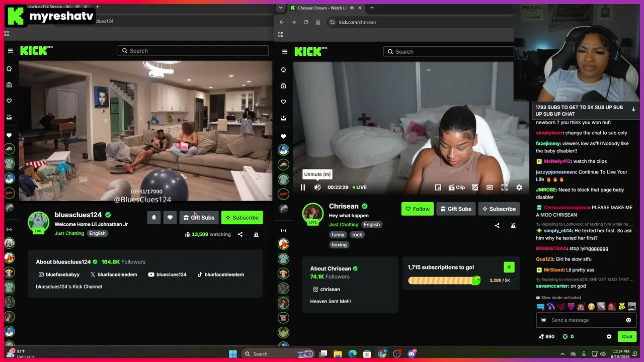This screenshot has height=362, width=644.
Task: Click the subscription goal progress bar
Action: (444, 281)
